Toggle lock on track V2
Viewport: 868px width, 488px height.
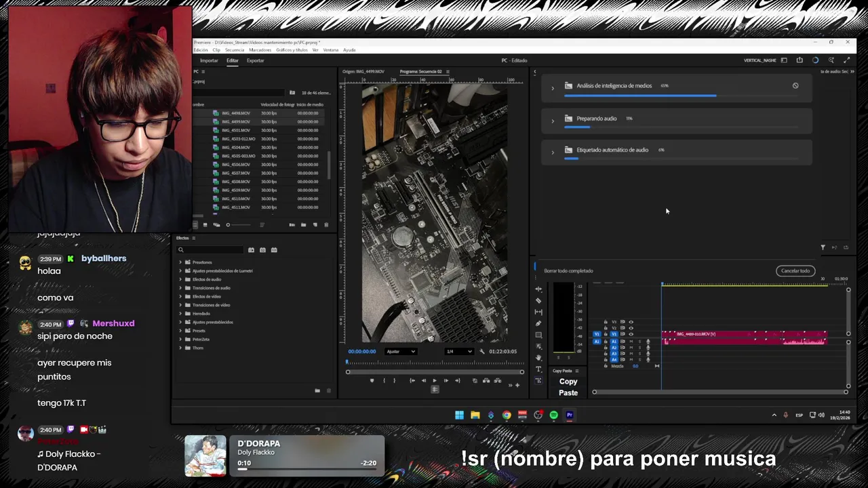coord(606,328)
